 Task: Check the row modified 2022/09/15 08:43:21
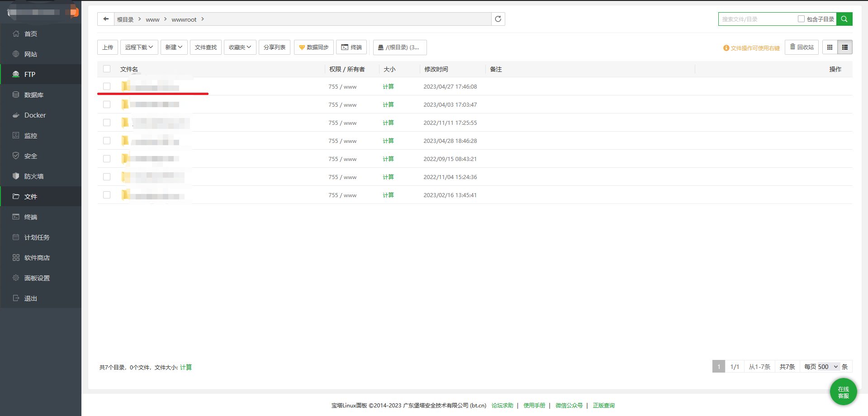tap(107, 159)
